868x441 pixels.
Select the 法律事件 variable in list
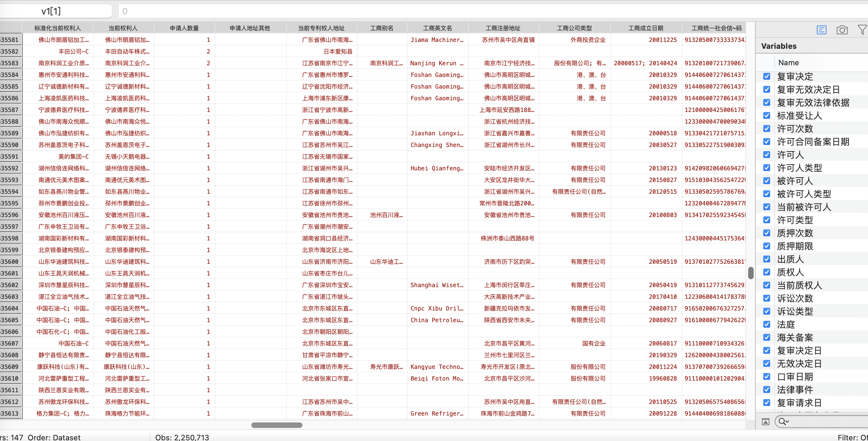click(x=795, y=390)
